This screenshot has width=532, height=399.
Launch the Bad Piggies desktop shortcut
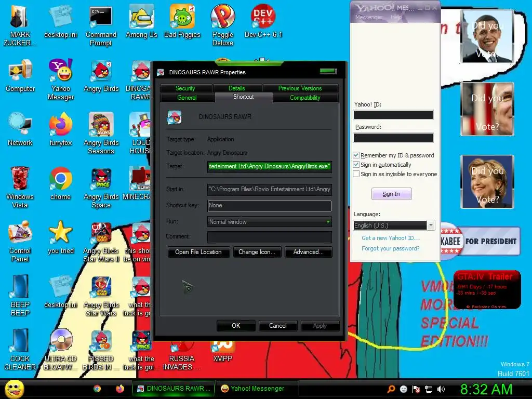[182, 21]
